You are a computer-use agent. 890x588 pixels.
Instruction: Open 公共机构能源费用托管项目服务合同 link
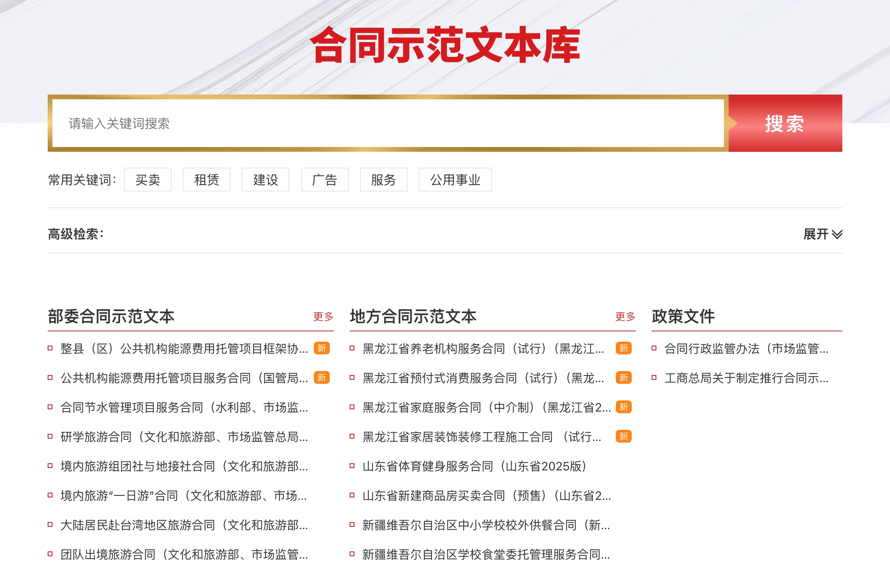click(x=184, y=378)
